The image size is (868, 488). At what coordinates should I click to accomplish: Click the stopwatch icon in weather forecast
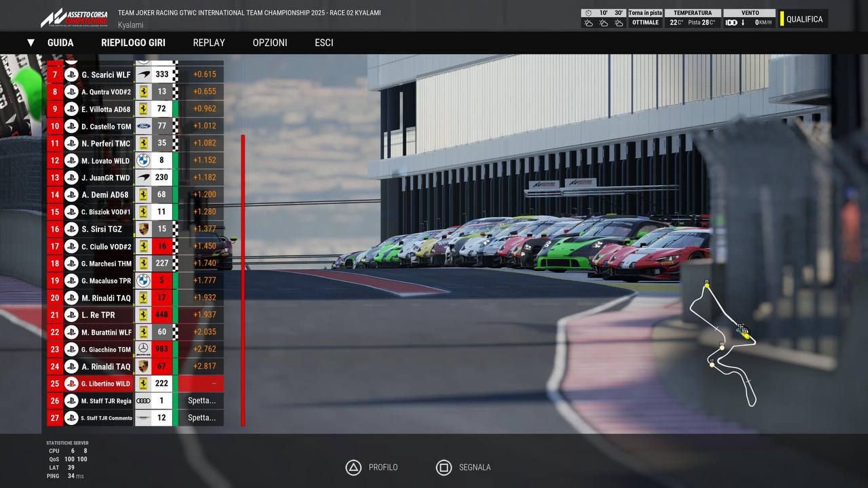point(588,13)
